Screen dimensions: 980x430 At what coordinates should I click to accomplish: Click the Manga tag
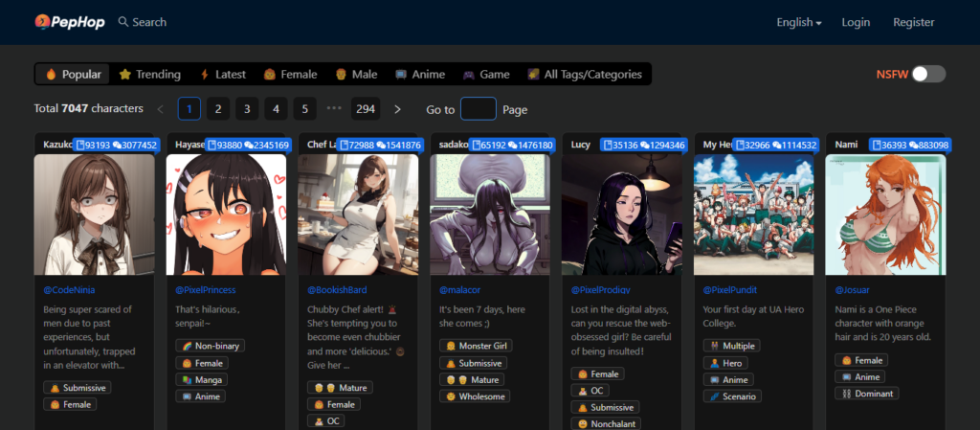coord(201,379)
